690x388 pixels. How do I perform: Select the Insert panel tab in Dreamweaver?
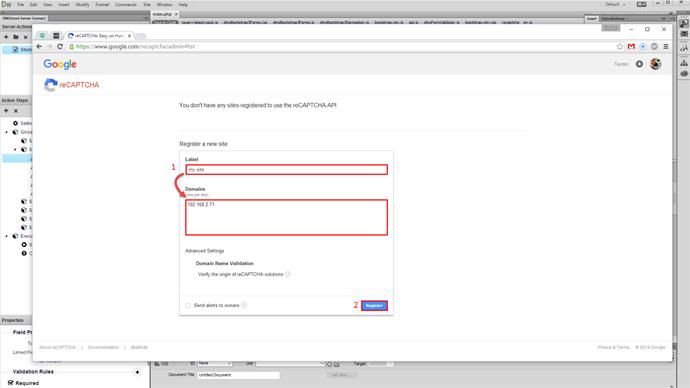coord(592,18)
